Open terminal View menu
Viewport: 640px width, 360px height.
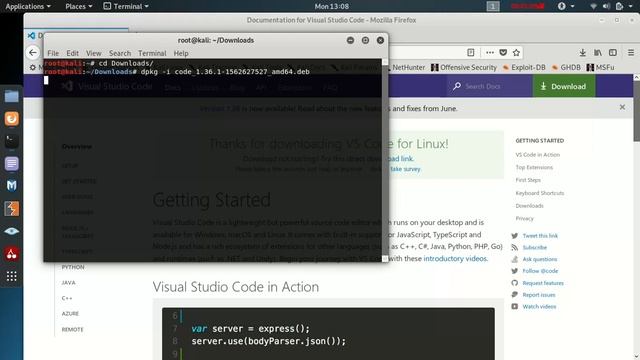(93, 53)
